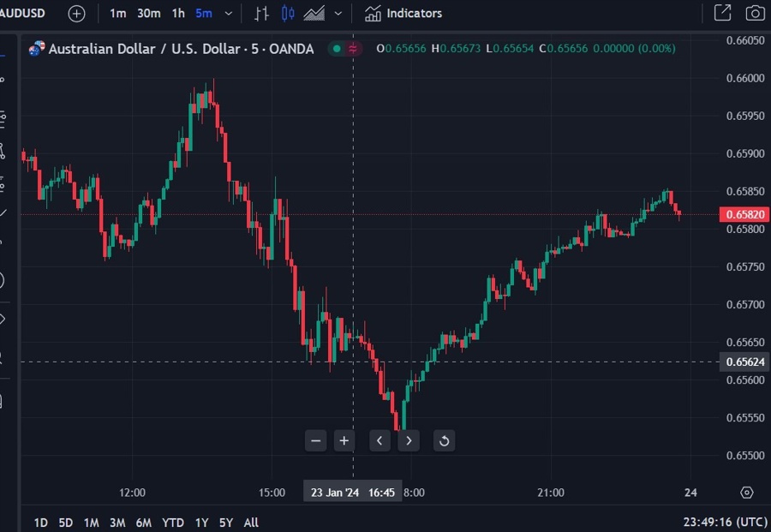Select the 1h timeframe

178,13
